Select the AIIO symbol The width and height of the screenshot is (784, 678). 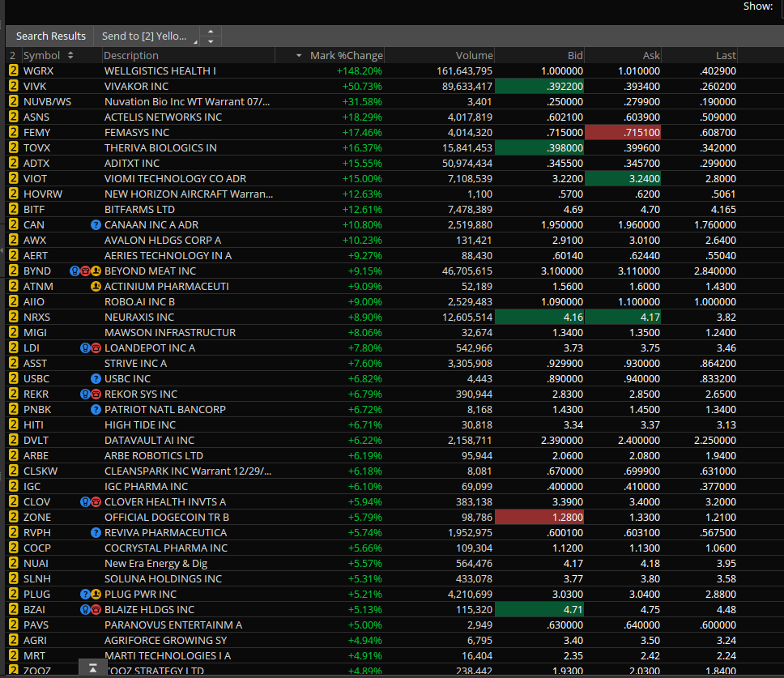(34, 302)
